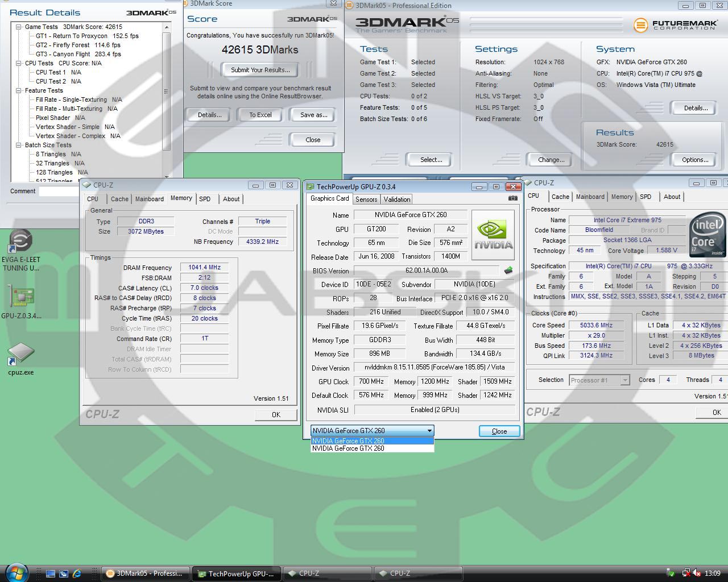Open the Mainboard tab in left CPU-Z window
Viewport: 728px width, 582px height.
pyautogui.click(x=150, y=199)
